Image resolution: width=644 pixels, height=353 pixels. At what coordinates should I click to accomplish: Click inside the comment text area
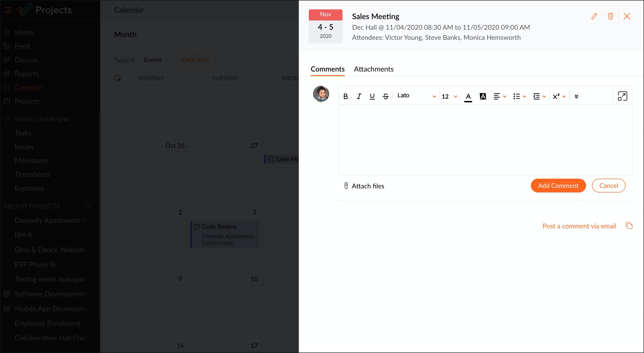pos(485,140)
